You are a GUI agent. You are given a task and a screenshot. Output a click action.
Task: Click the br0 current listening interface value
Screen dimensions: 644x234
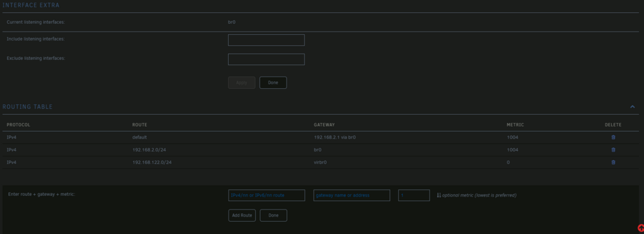coord(232,22)
